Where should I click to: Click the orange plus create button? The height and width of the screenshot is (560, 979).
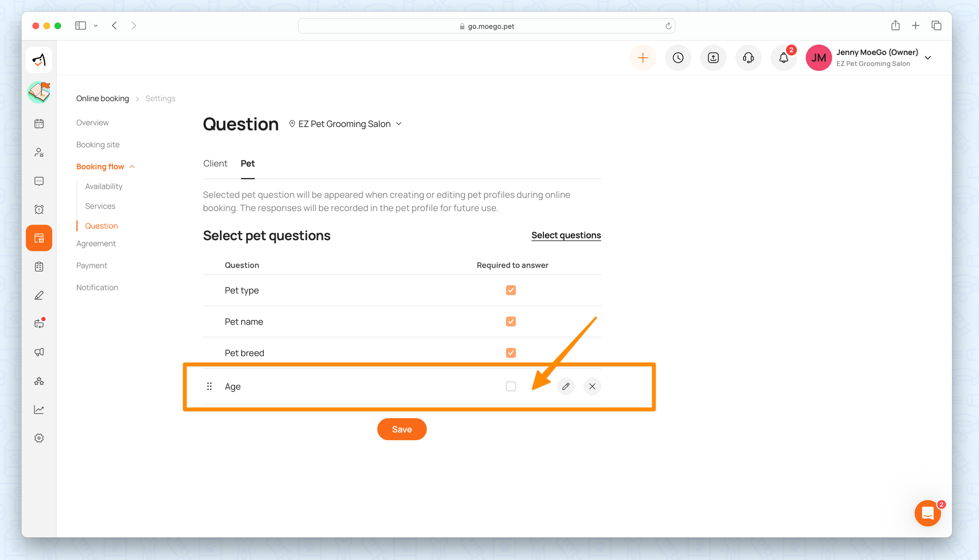click(643, 58)
